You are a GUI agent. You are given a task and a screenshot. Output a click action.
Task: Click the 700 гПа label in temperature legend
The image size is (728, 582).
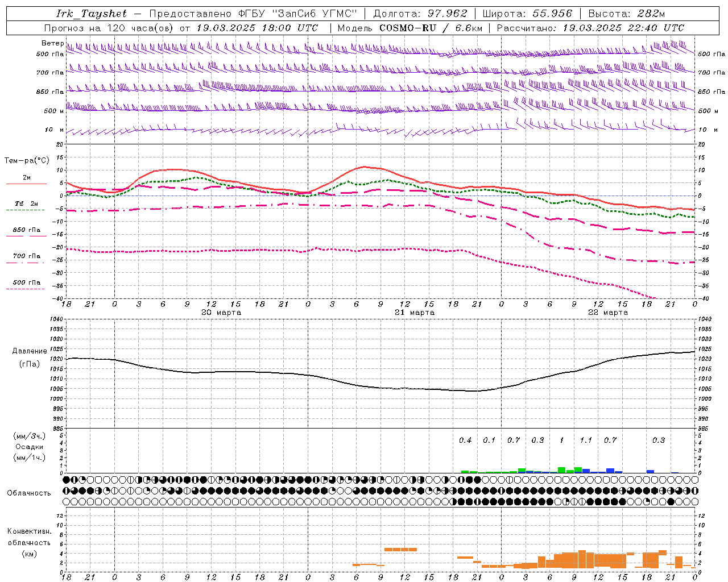tap(27, 256)
